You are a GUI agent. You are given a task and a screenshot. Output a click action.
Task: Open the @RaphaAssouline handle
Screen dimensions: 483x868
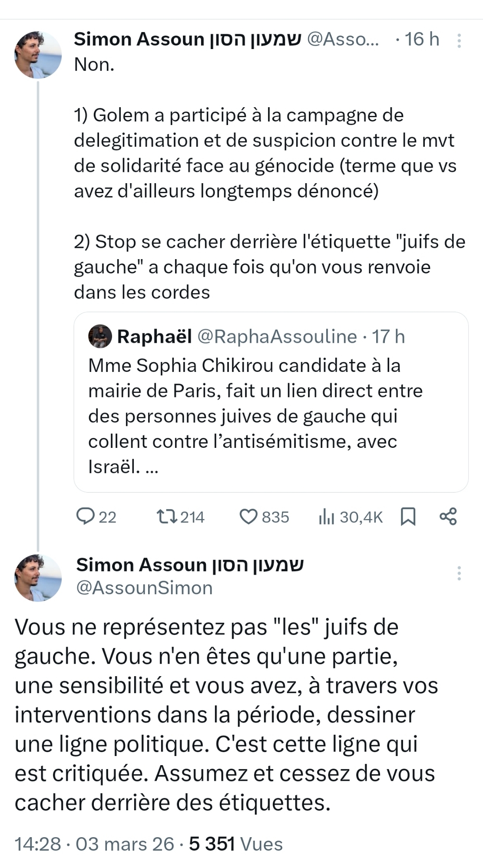click(x=277, y=337)
